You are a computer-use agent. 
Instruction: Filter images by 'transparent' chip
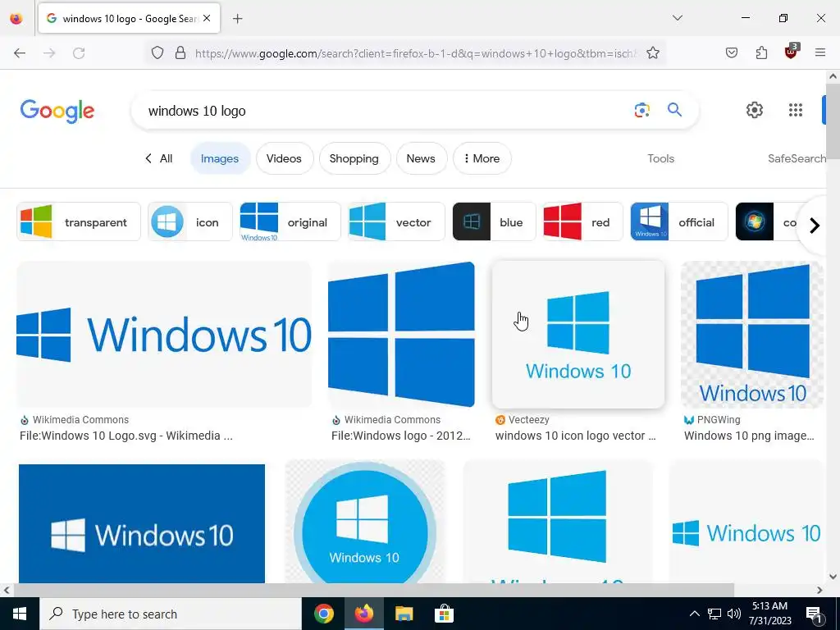click(x=79, y=221)
